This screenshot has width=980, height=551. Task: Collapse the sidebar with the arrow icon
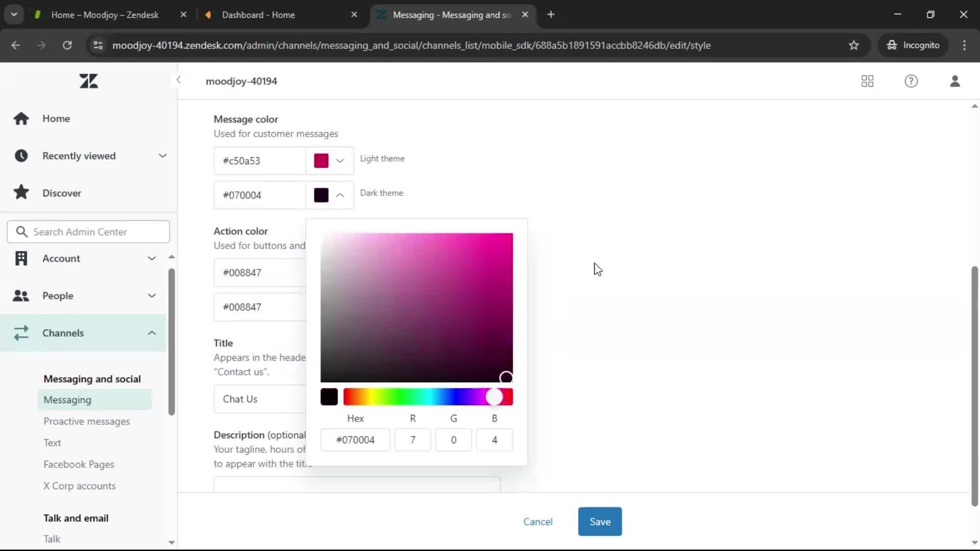178,80
